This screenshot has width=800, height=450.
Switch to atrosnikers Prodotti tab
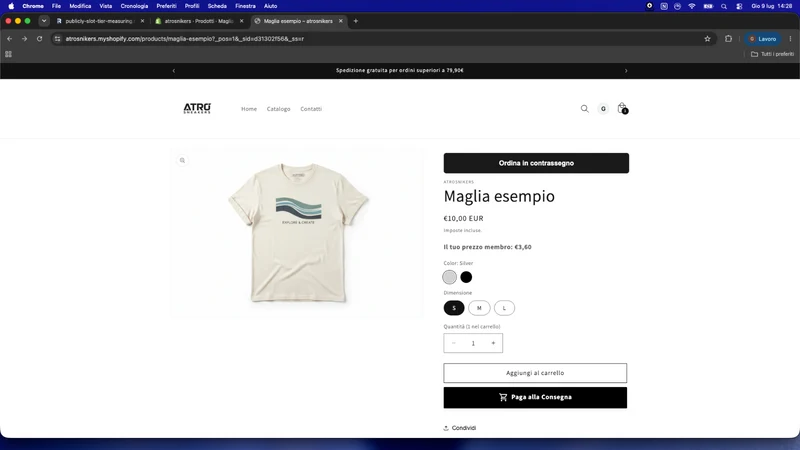198,21
